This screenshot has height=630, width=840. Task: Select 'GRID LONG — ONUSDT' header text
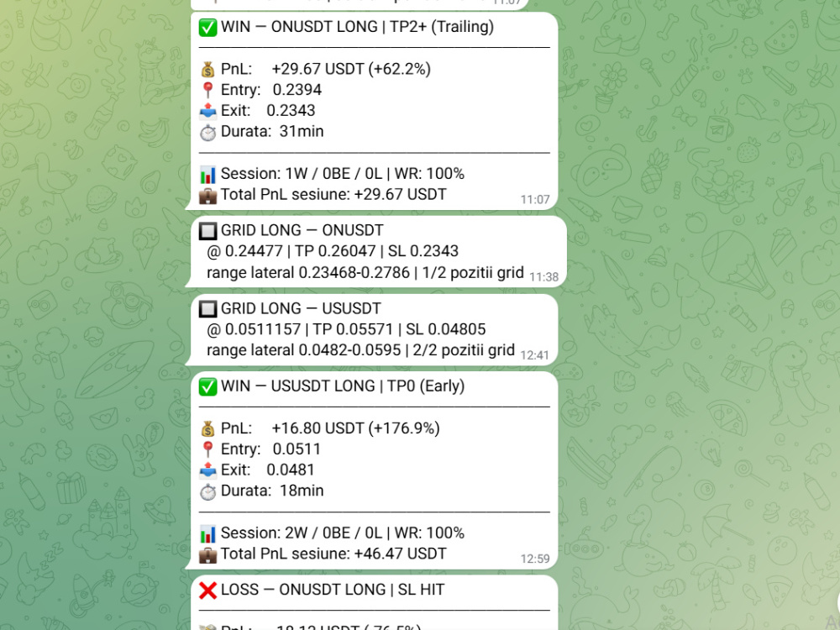[x=302, y=230]
